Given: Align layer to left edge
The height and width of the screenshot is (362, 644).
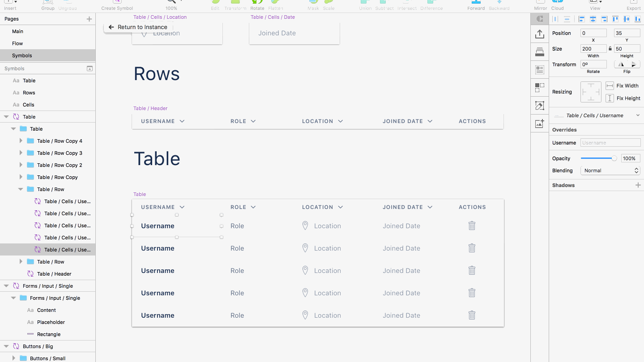Looking at the screenshot, I should coord(581,19).
